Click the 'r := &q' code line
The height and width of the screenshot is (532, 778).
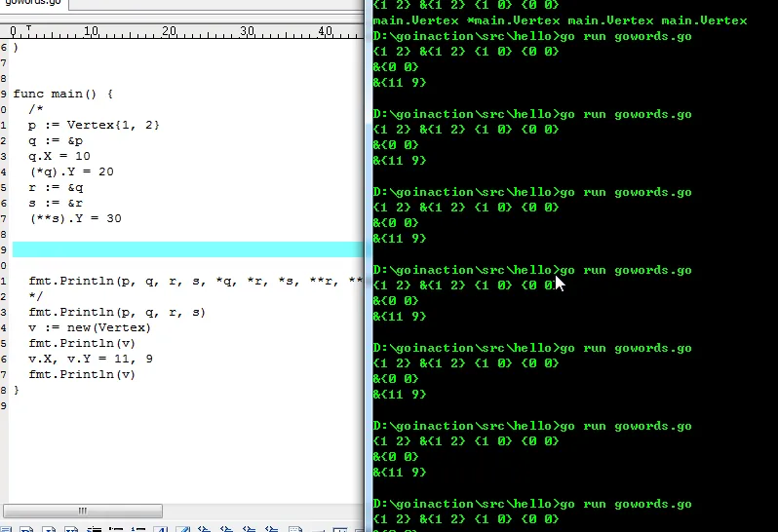click(56, 187)
